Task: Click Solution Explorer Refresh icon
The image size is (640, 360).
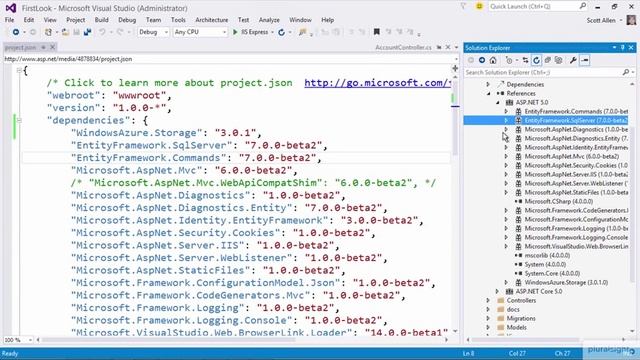Action: [x=536, y=60]
